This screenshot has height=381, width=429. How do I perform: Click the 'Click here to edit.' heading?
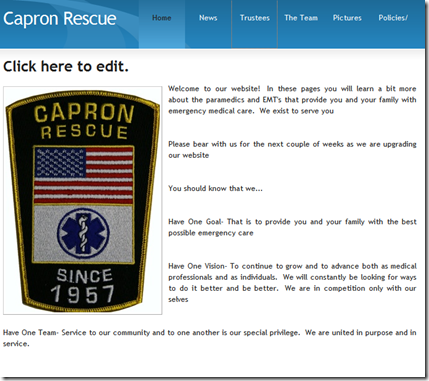[66, 66]
